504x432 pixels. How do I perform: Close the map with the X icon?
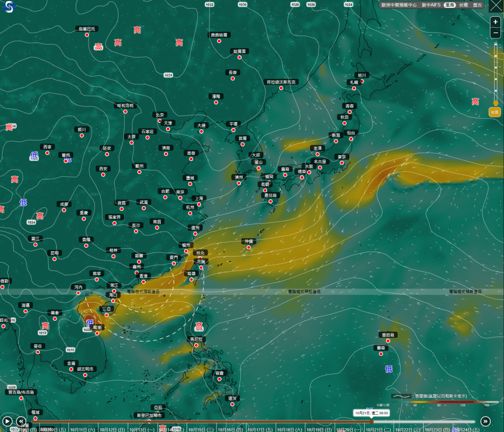point(496,6)
